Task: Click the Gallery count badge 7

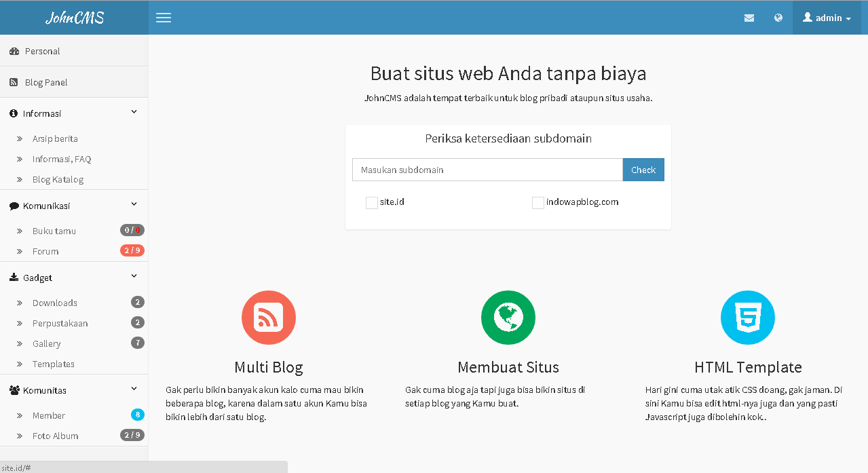Action: (138, 343)
